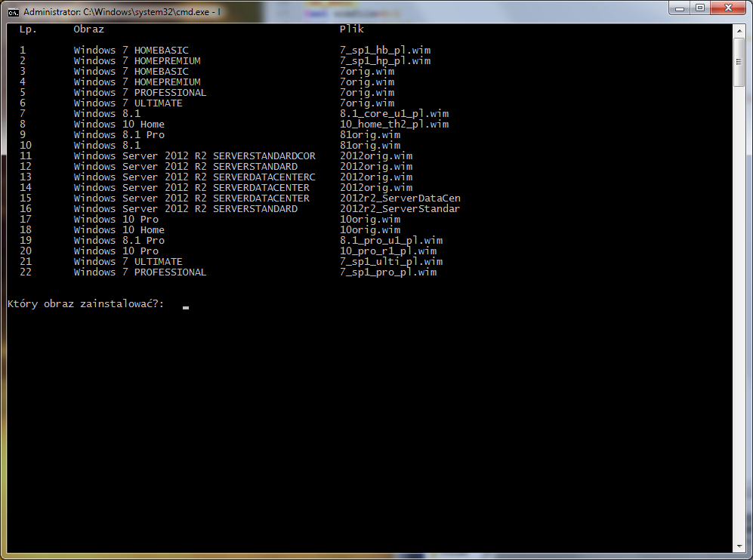Select file name '2012r2_ServerStandar'
This screenshot has width=753, height=560.
tap(400, 209)
